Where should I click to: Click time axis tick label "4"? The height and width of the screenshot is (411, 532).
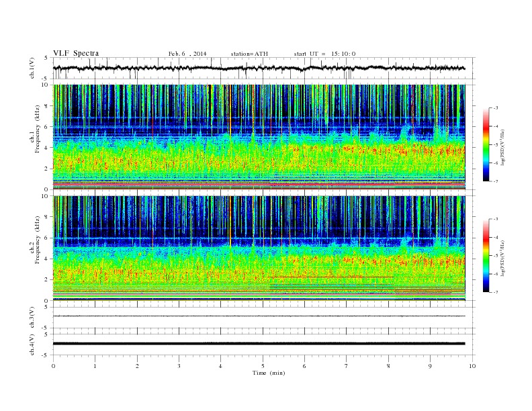tap(220, 366)
